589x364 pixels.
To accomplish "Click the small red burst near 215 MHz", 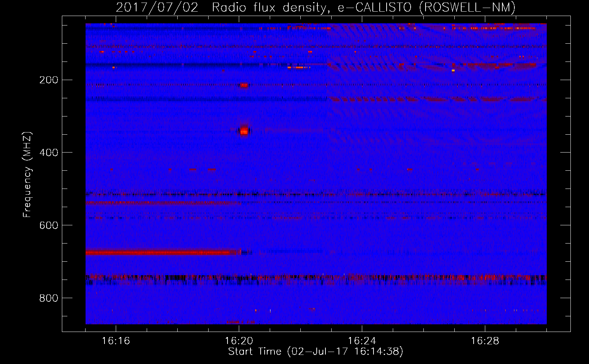I will [244, 85].
